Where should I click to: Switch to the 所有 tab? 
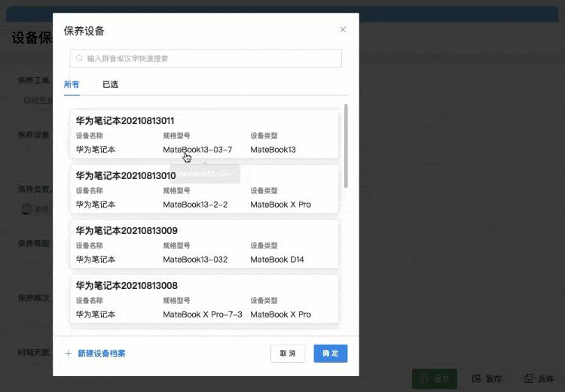[72, 84]
